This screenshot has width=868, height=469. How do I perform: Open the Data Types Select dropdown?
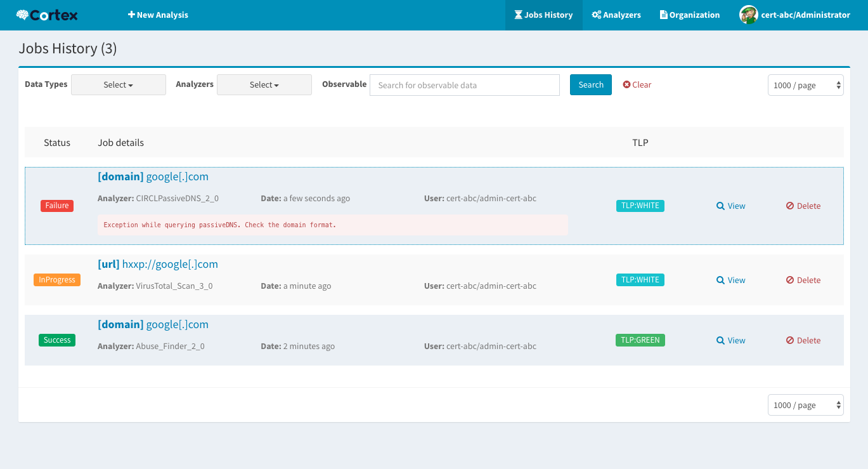tap(118, 84)
